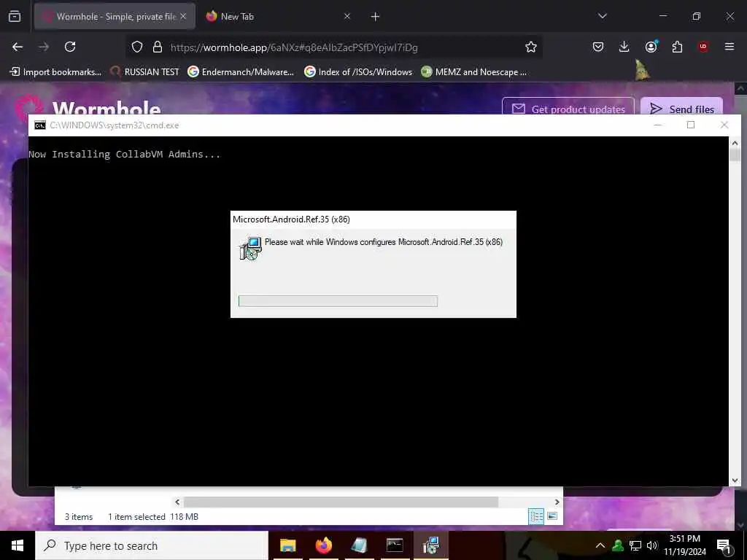Go back one page in Firefox

point(18,47)
